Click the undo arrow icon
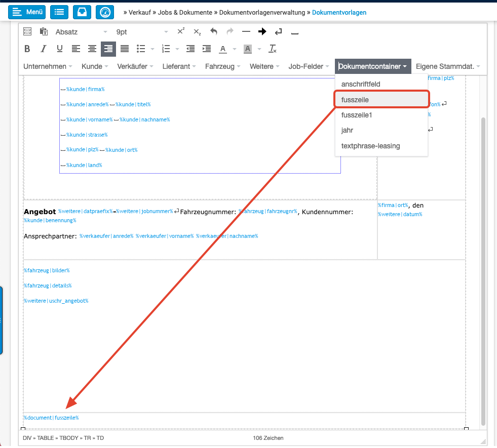 tap(214, 31)
